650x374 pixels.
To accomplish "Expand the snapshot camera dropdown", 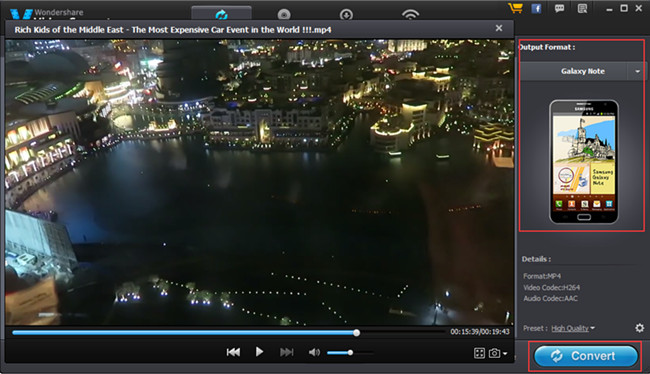I will 505,353.
